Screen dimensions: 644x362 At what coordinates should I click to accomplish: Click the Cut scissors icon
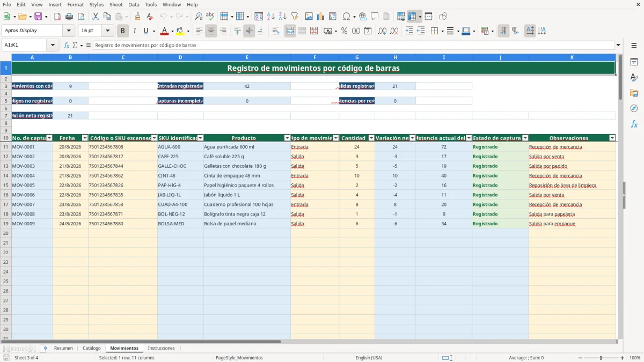point(95,17)
